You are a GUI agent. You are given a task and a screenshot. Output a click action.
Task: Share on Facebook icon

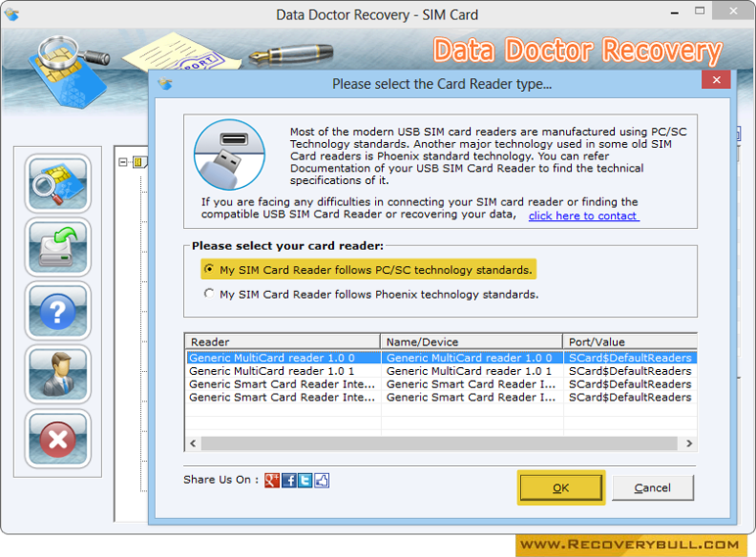(289, 481)
